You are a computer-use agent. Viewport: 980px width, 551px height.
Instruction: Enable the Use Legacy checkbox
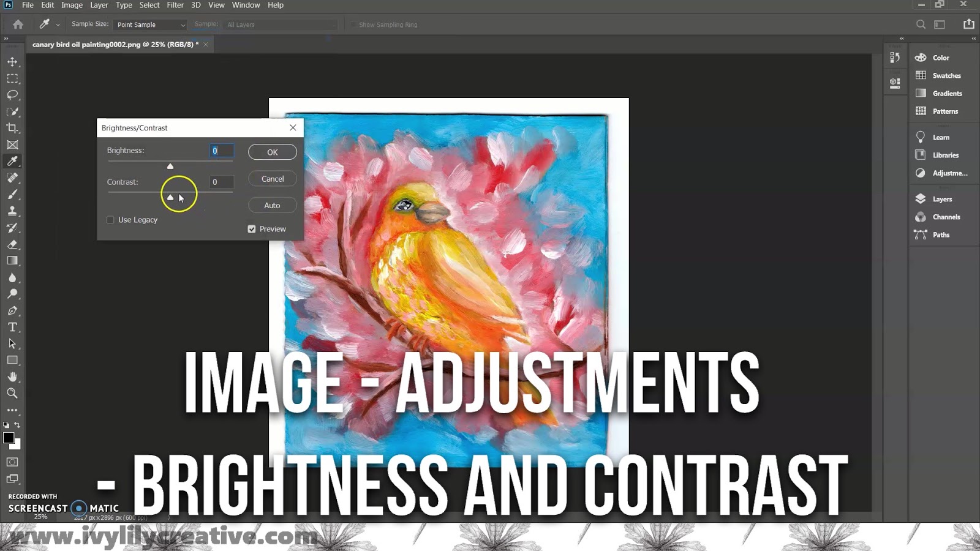click(110, 220)
